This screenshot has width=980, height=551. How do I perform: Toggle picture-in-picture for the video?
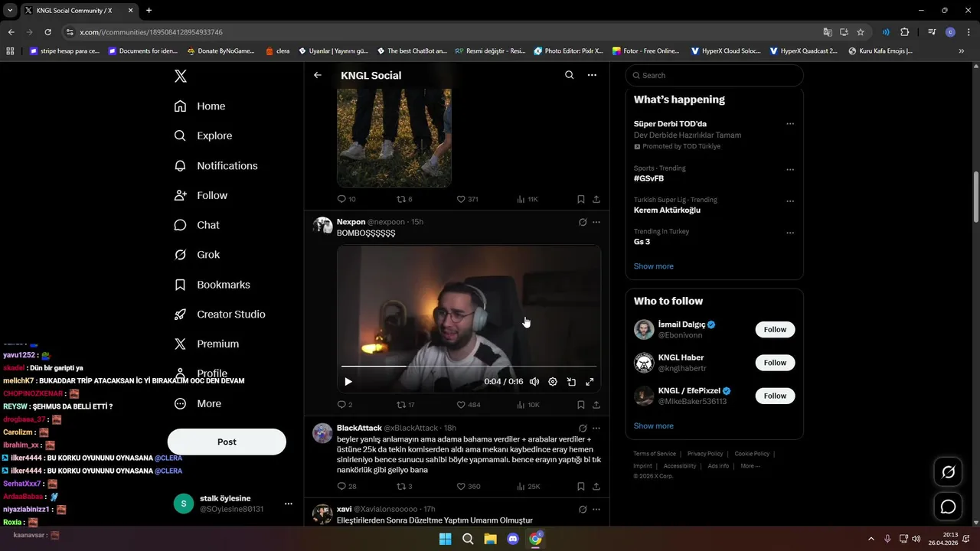pyautogui.click(x=571, y=382)
